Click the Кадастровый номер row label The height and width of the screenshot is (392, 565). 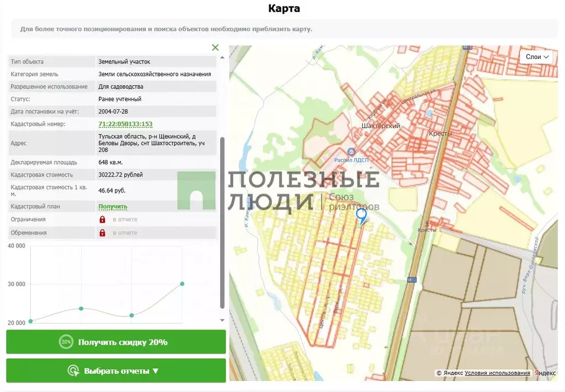tap(38, 124)
